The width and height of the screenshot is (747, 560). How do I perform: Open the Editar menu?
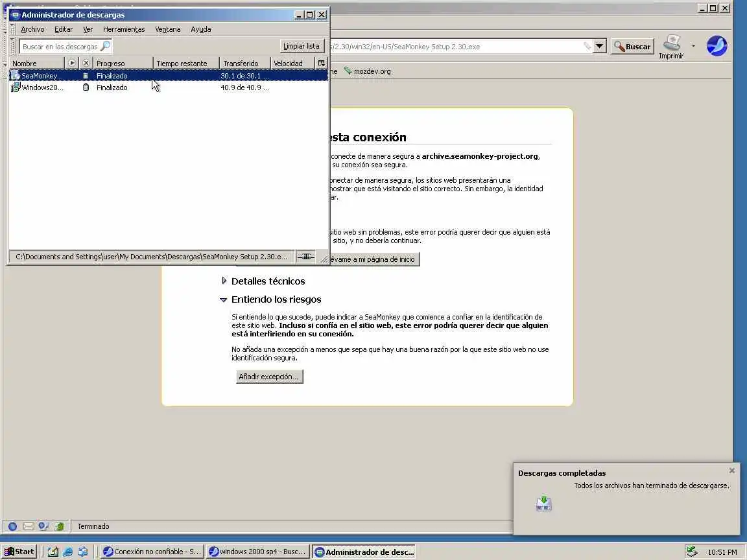[x=64, y=29]
